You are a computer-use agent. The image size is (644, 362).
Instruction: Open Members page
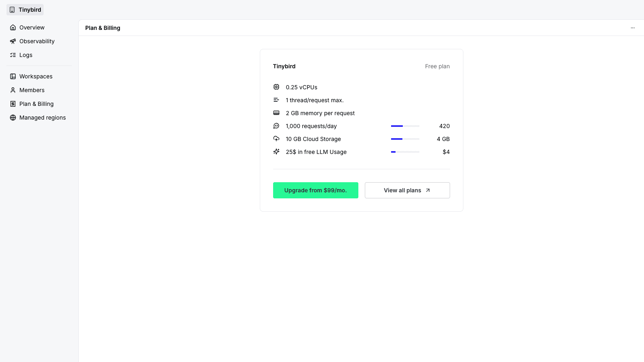click(x=39, y=90)
